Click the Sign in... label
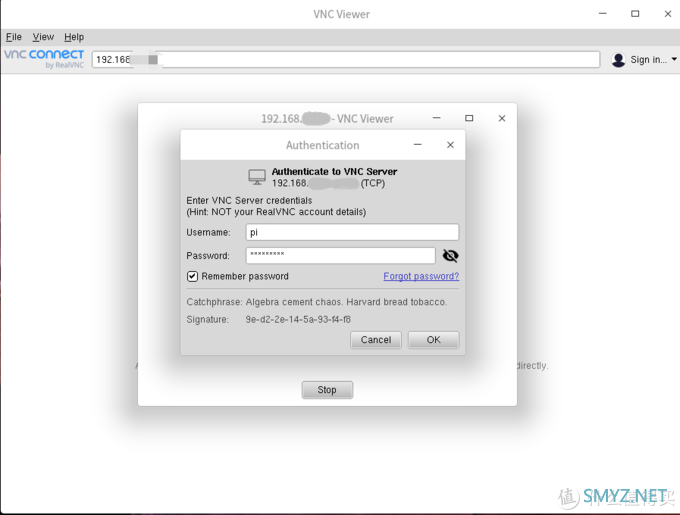The height and width of the screenshot is (515, 680). click(648, 59)
